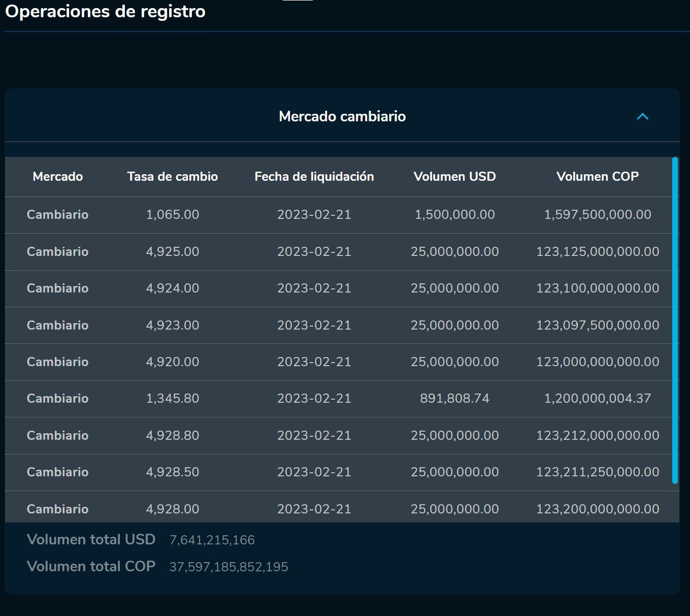Collapse the Mercado cambiario panel chevron
The width and height of the screenshot is (690, 616).
coord(642,117)
